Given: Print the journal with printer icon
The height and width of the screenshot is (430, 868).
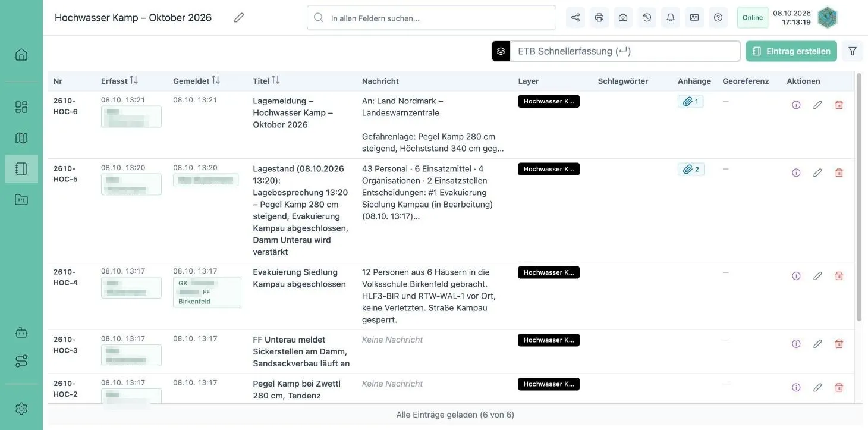Looking at the screenshot, I should [599, 18].
